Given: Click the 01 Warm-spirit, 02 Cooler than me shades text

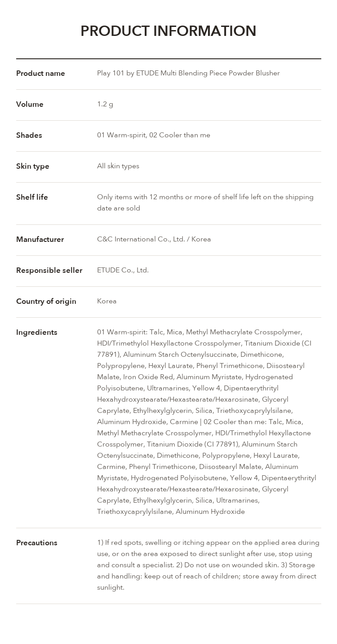Looking at the screenshot, I should tap(154, 135).
